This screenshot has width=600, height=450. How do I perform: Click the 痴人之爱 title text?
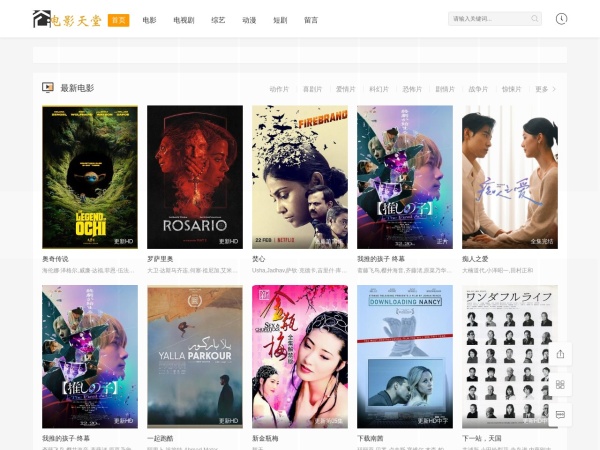pyautogui.click(x=475, y=259)
